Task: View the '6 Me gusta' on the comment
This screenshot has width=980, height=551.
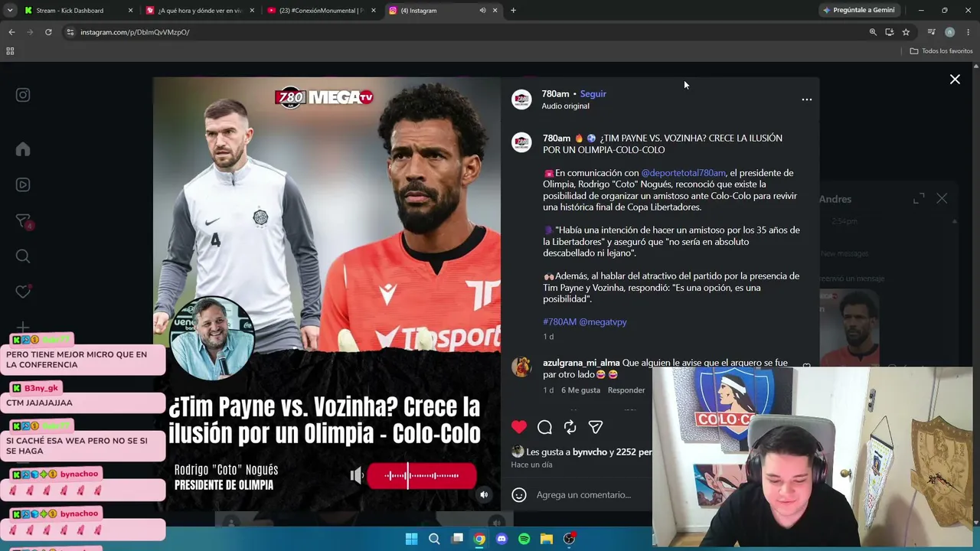Action: (580, 390)
